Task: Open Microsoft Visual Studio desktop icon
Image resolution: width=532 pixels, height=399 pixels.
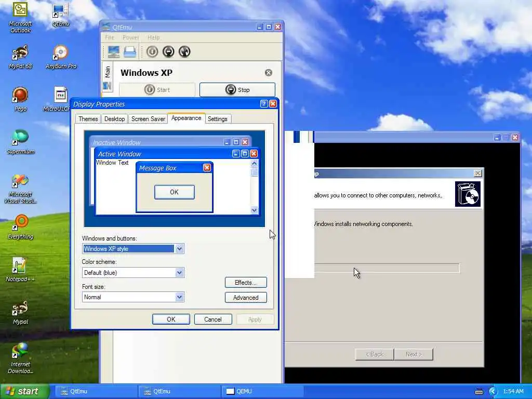Action: tap(20, 189)
